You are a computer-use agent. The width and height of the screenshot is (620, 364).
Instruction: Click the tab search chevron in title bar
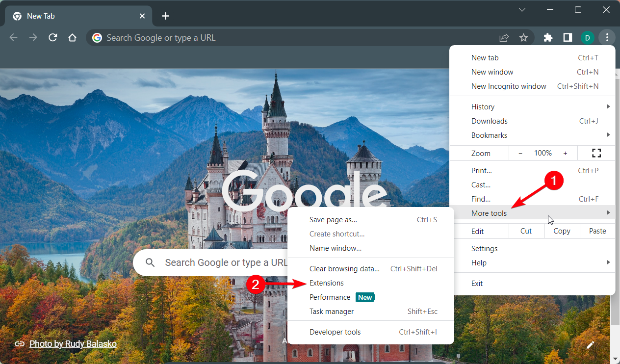click(x=522, y=10)
